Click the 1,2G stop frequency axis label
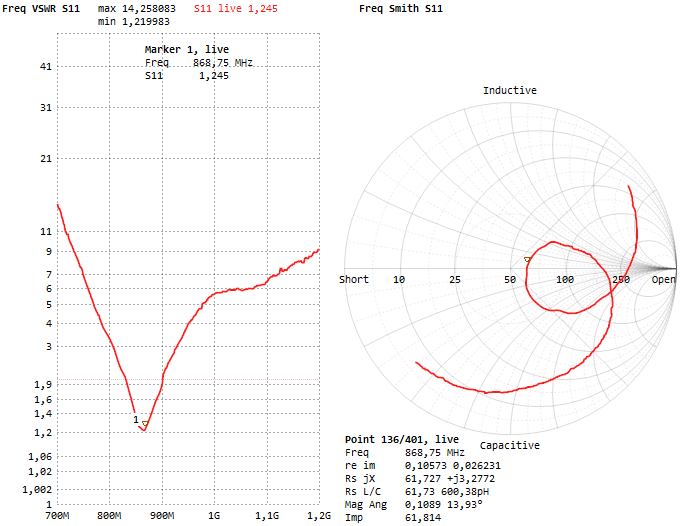This screenshot has height=526, width=680. (x=318, y=516)
